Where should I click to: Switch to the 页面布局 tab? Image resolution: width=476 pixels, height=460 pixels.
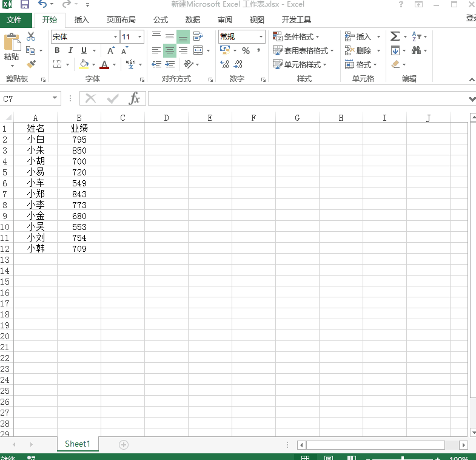tap(121, 20)
